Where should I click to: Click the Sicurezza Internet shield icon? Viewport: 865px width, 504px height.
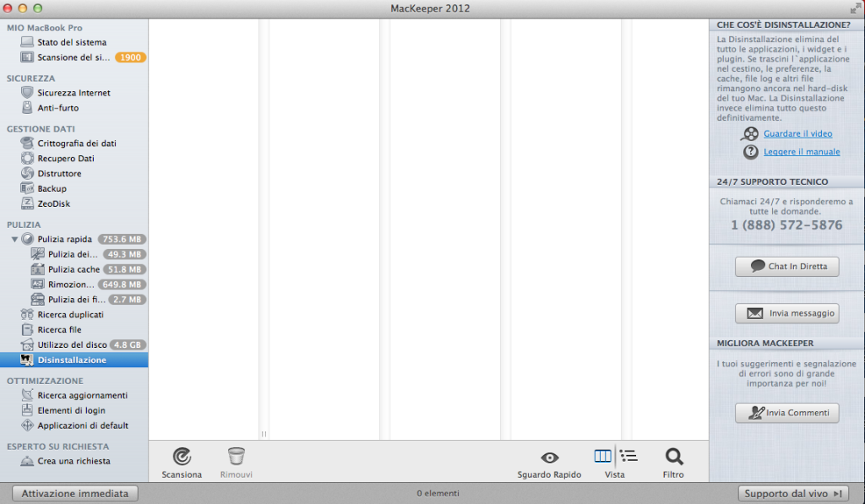27,93
